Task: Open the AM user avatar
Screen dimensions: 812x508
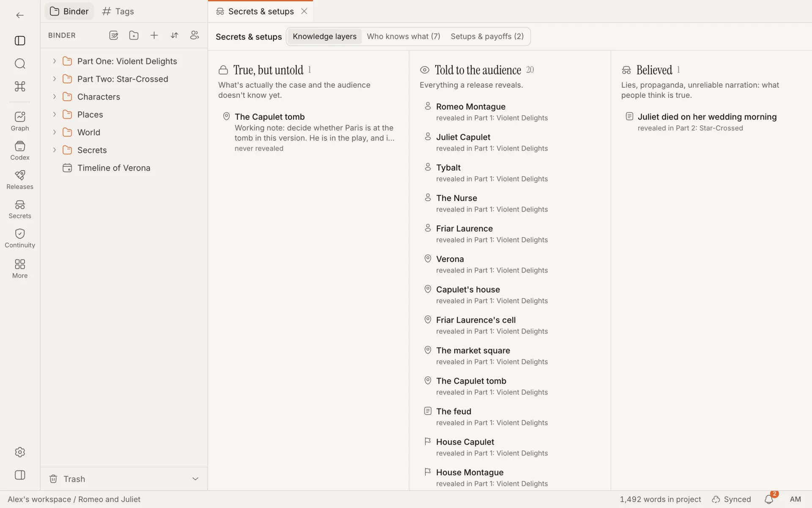Action: pos(795,500)
